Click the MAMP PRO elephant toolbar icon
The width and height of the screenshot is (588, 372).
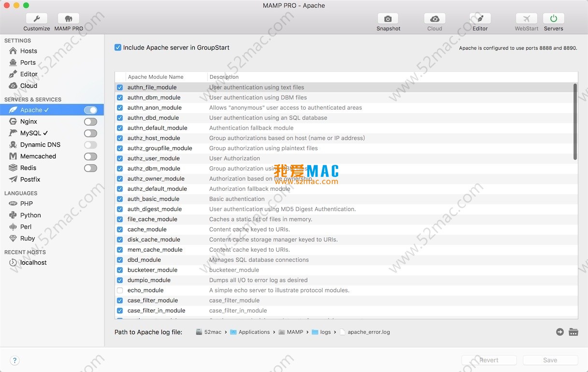click(x=69, y=19)
